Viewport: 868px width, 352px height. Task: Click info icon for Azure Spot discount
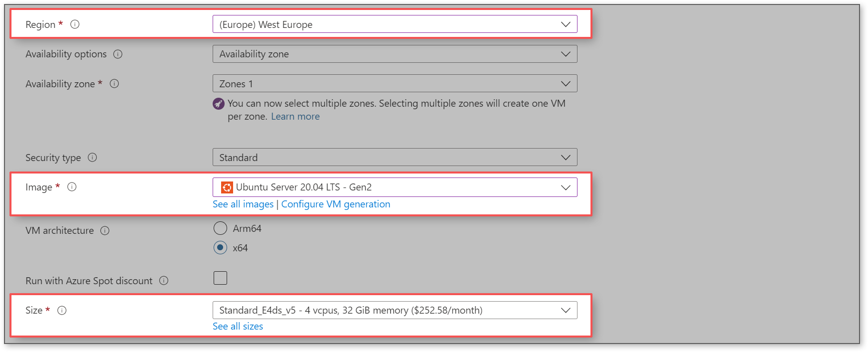(x=164, y=280)
